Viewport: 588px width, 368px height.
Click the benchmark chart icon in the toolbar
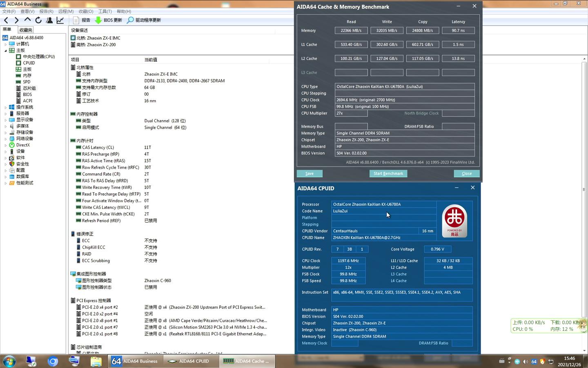[x=60, y=19]
